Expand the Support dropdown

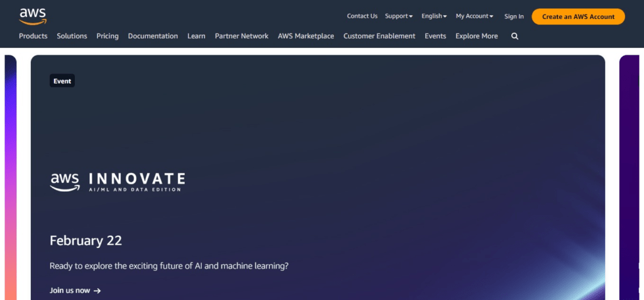click(x=399, y=16)
